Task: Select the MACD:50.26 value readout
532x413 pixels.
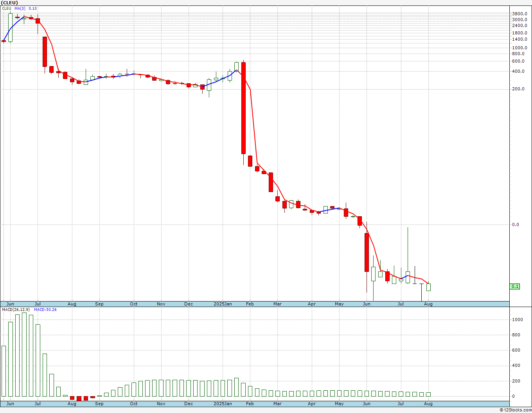Action: (x=45, y=310)
